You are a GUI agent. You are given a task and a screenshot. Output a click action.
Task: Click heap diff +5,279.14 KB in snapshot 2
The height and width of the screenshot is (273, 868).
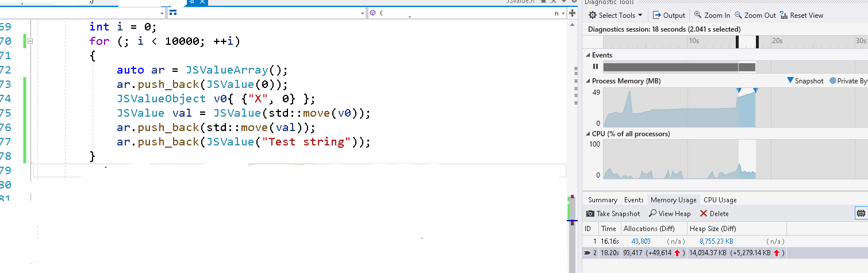tap(757, 253)
